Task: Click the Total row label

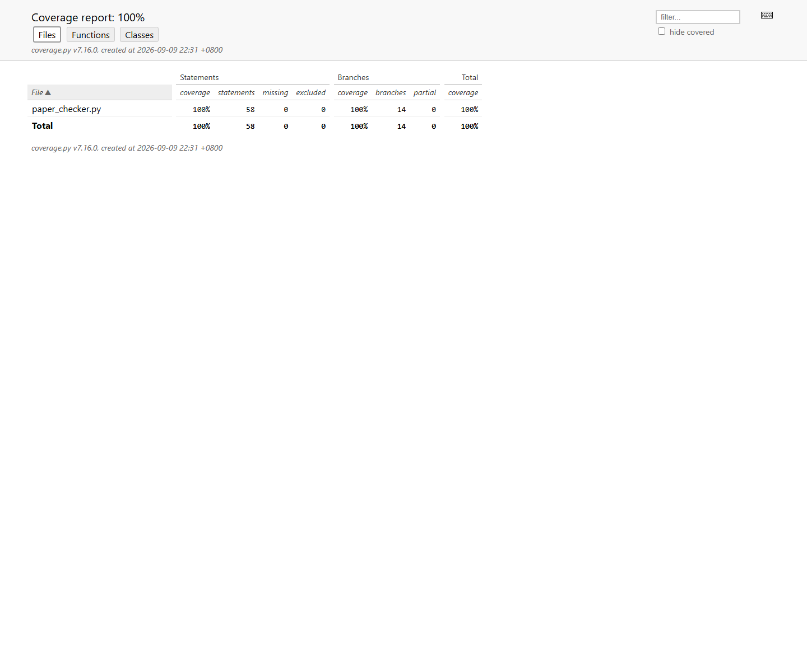Action: click(x=43, y=125)
